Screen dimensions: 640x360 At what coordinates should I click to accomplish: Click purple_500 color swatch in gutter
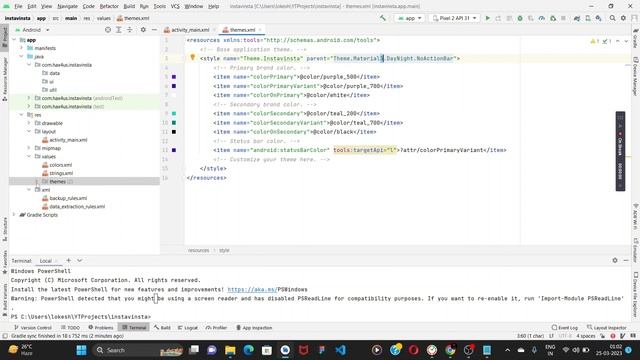tap(174, 77)
